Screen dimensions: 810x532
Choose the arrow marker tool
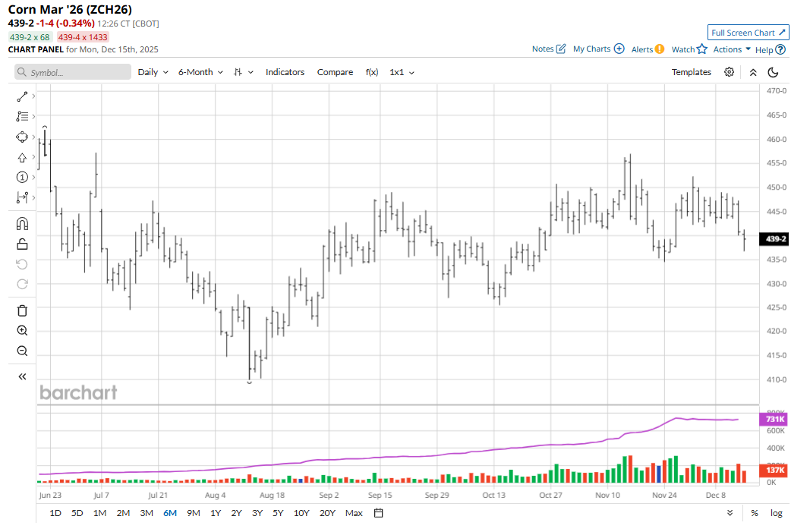(x=22, y=158)
